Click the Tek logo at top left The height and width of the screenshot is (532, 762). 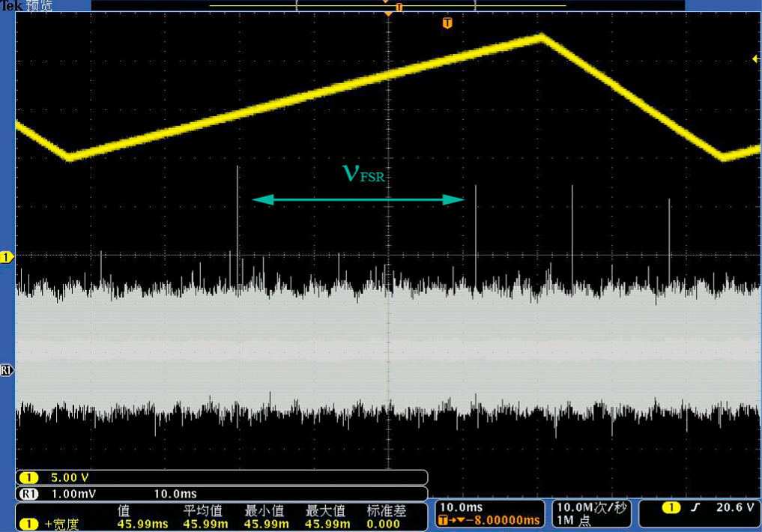11,5
